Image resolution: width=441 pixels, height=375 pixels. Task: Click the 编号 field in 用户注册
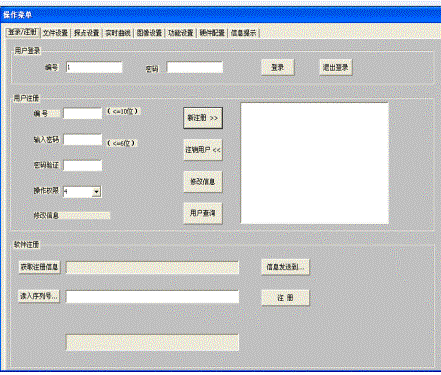pyautogui.click(x=83, y=113)
